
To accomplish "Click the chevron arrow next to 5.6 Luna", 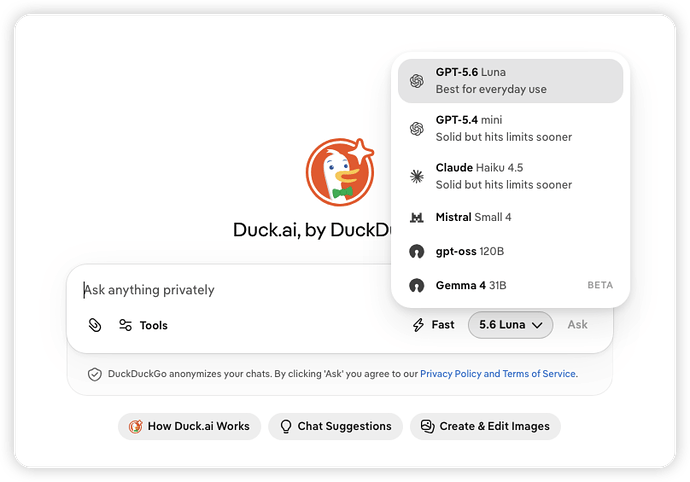I will (537, 325).
